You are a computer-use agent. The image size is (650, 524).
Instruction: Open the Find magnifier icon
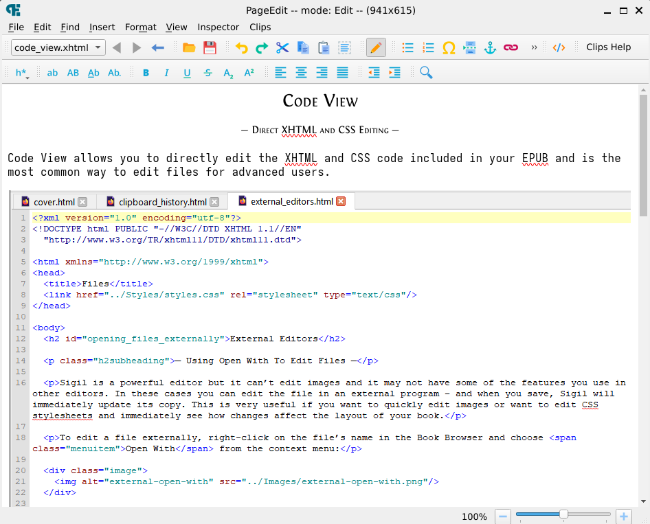(426, 72)
